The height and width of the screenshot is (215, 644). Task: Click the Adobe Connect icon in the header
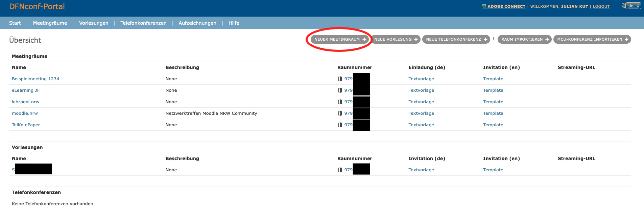484,6
